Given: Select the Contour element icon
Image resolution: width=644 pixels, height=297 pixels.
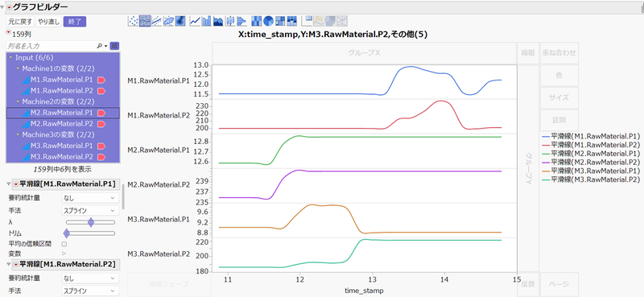Looking at the screenshot, I should click(180, 21).
